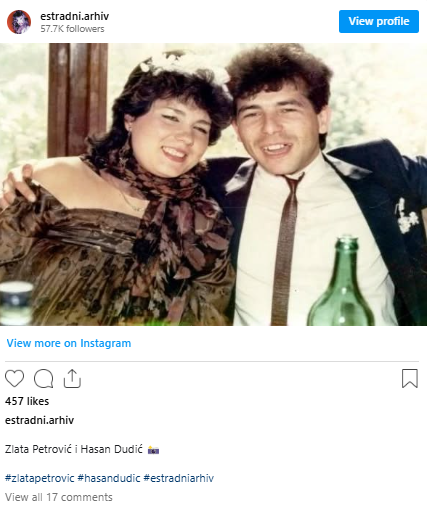Expand View all 17 comments
This screenshot has width=427, height=510.
pos(59,497)
